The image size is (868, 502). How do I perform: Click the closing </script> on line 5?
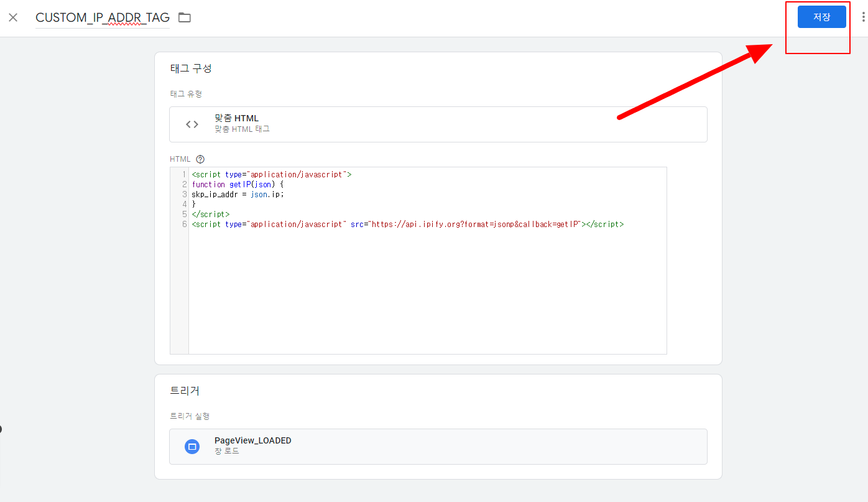[x=210, y=214]
